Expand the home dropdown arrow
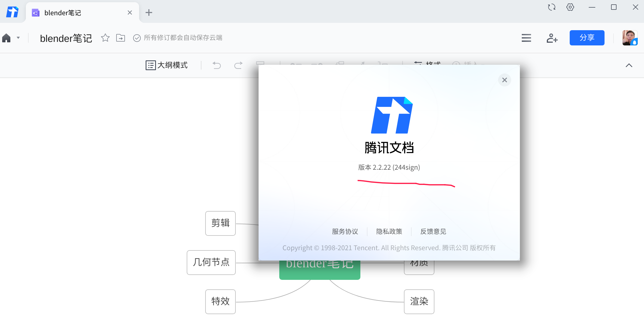This screenshot has height=322, width=644. point(18,38)
